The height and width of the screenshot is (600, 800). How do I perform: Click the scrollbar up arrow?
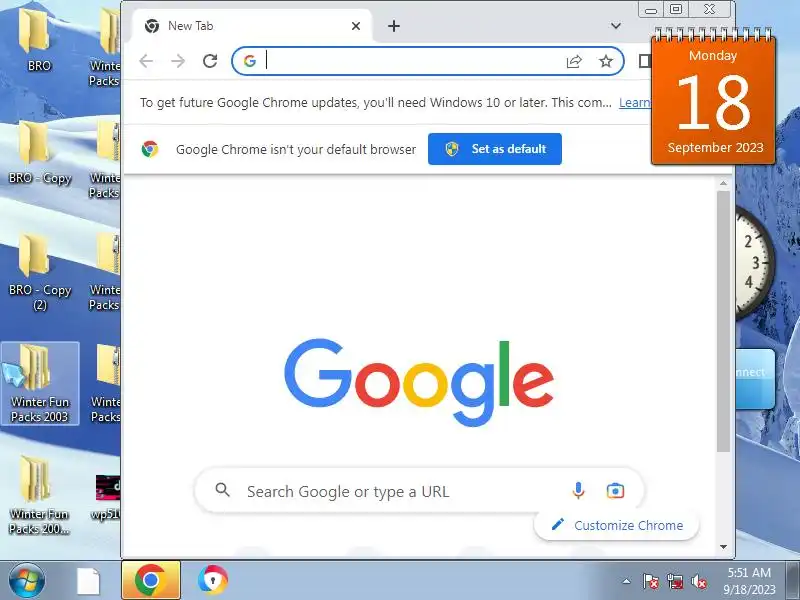[723, 183]
